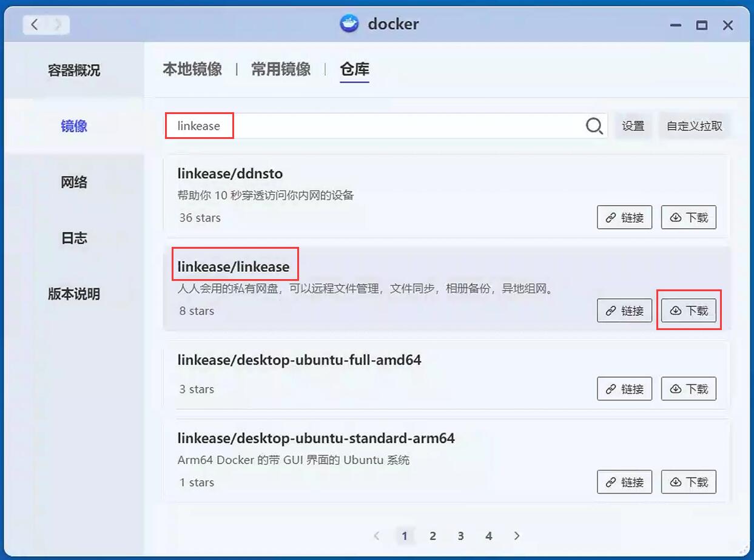Click description Arm64 Docker 的带 GUI 界面

(x=294, y=460)
